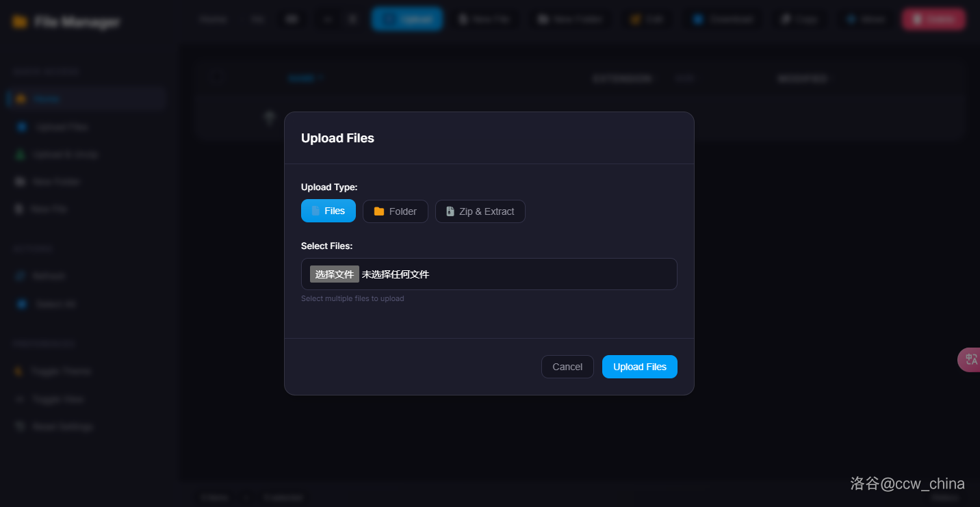Screen dimensions: 980x507
Task: Cancel the Upload Files dialog
Action: click(x=567, y=367)
